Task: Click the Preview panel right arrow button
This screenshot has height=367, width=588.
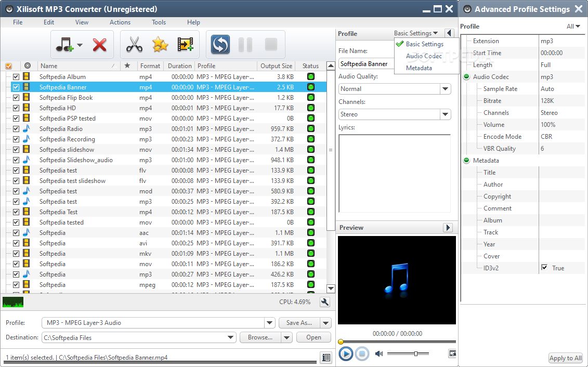Action: 448,228
